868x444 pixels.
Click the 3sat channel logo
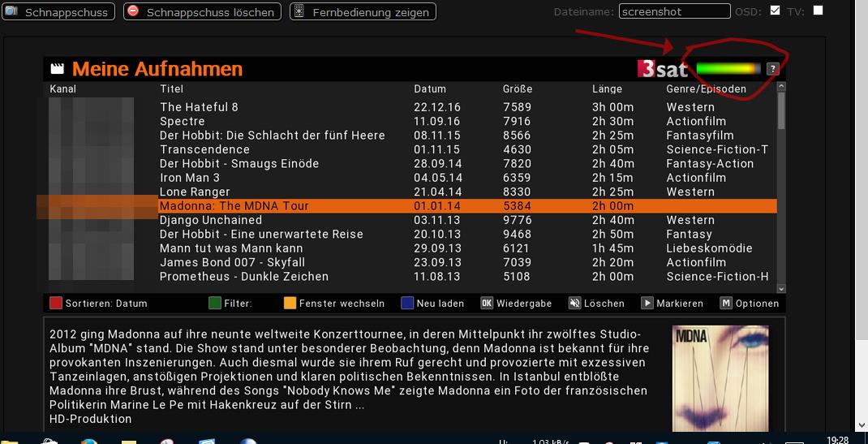point(663,69)
